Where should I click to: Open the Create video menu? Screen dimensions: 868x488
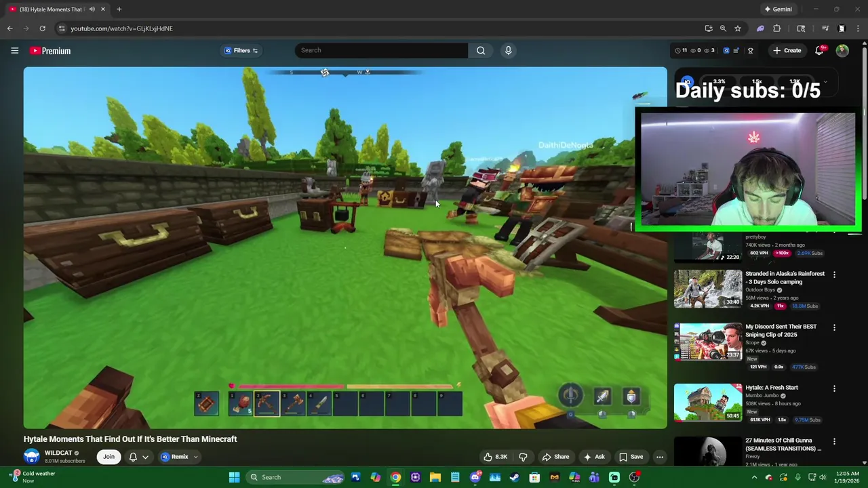pos(787,50)
